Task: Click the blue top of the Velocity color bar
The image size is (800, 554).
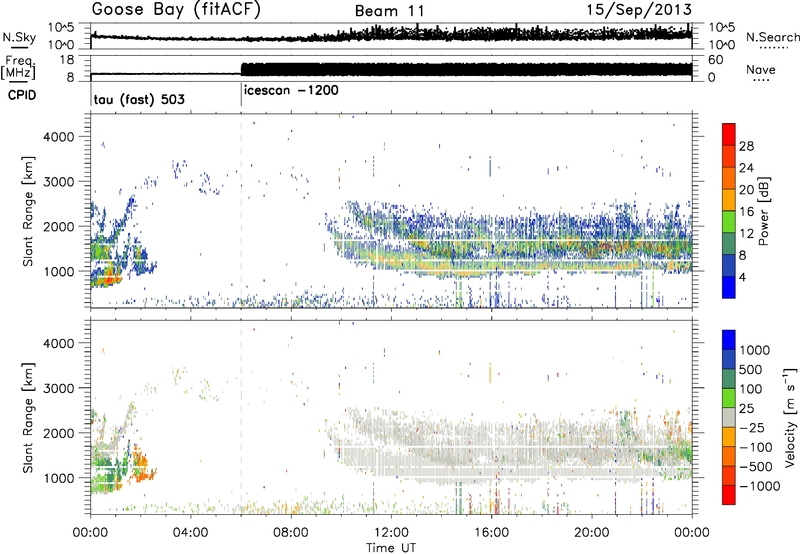Action: pos(729,339)
